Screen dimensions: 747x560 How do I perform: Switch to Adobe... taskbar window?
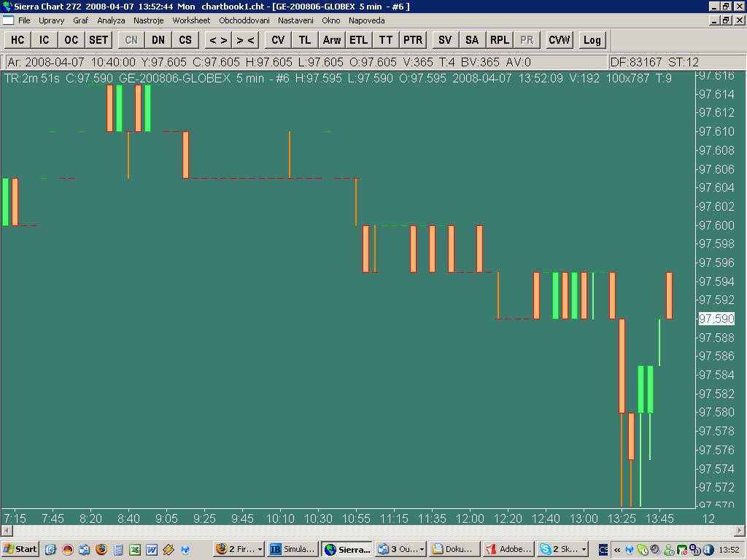[x=508, y=549]
